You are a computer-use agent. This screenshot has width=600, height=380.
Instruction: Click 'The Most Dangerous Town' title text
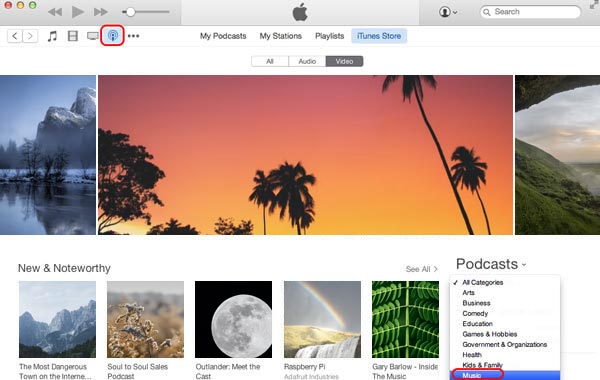click(x=55, y=371)
